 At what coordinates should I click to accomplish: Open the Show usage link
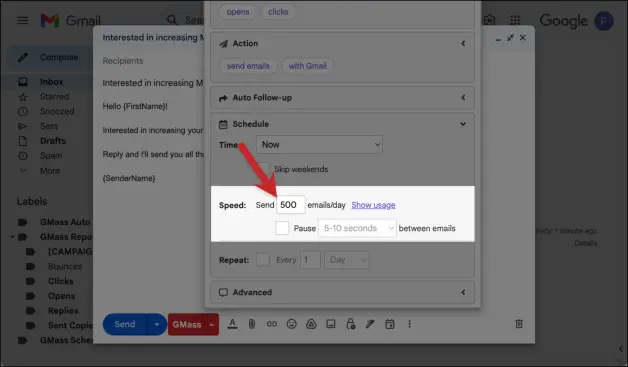click(x=373, y=205)
